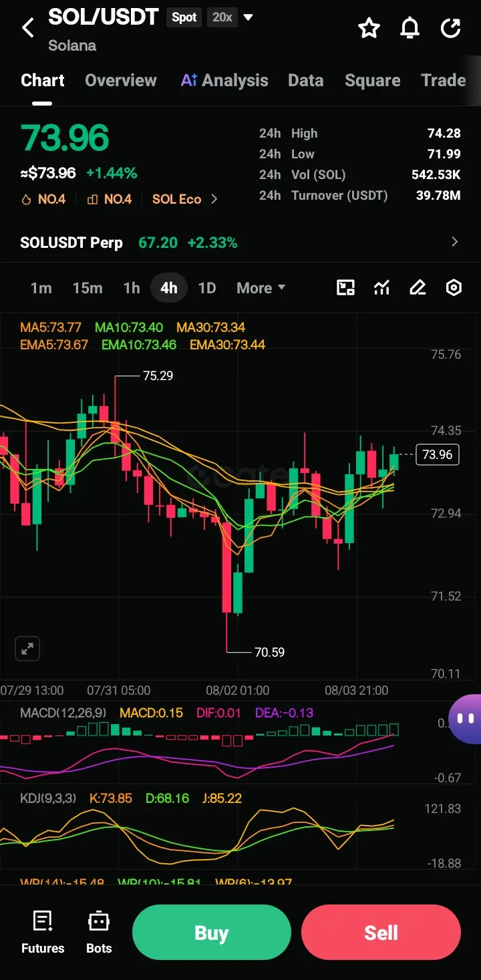Viewport: 481px width, 980px height.
Task: Tap the EMA5:73.67 indicator label
Action: 54,345
